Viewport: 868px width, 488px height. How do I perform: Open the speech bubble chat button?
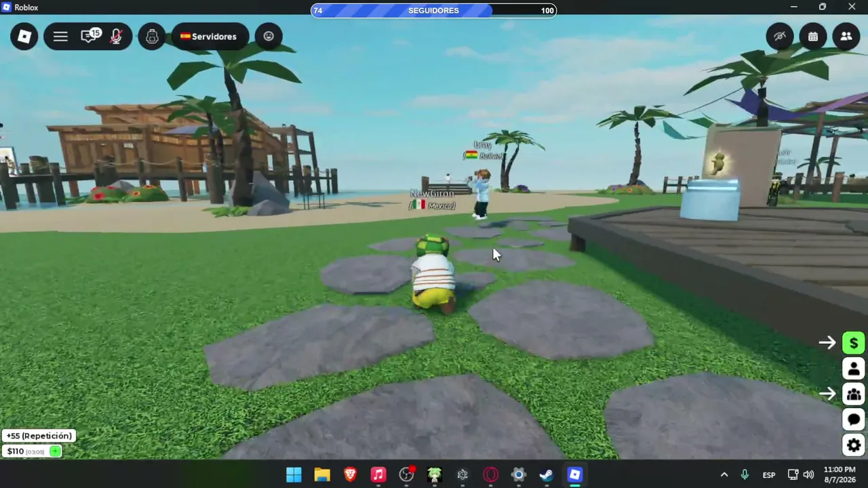point(854,420)
